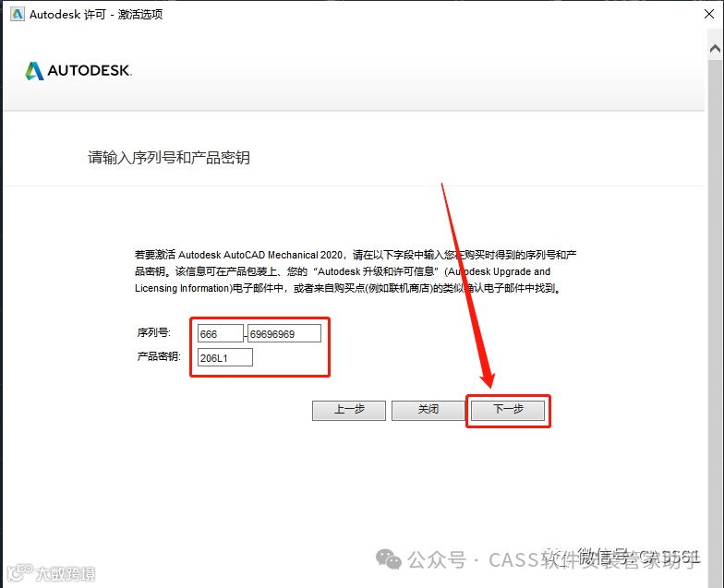This screenshot has height=588, width=724.
Task: Click the Autodesk title bar app icon
Action: tap(17, 15)
